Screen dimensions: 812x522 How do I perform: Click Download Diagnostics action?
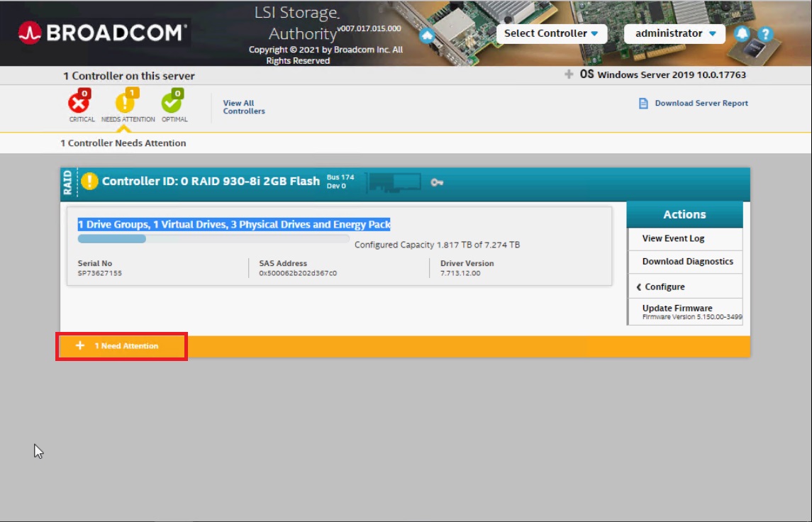tap(687, 262)
